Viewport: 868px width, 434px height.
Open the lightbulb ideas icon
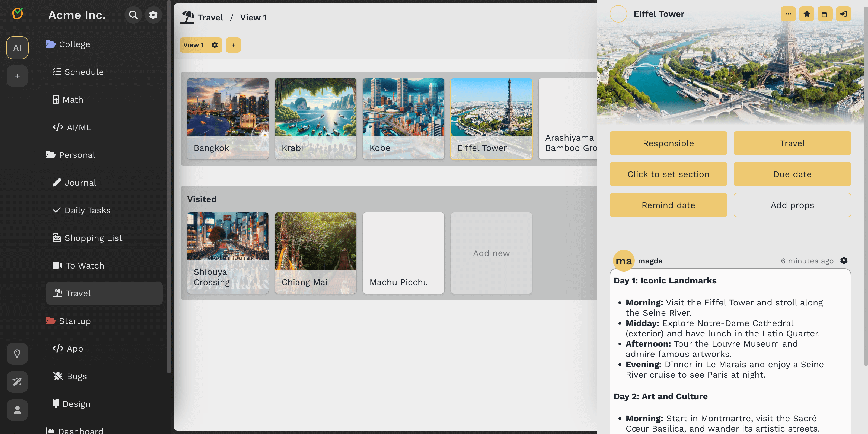[x=17, y=353]
